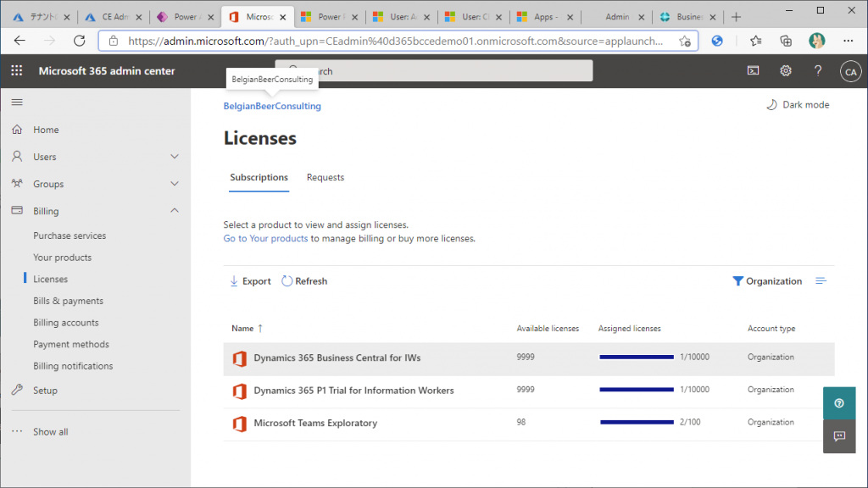Click the Account type column header
The height and width of the screenshot is (488, 868).
771,329
